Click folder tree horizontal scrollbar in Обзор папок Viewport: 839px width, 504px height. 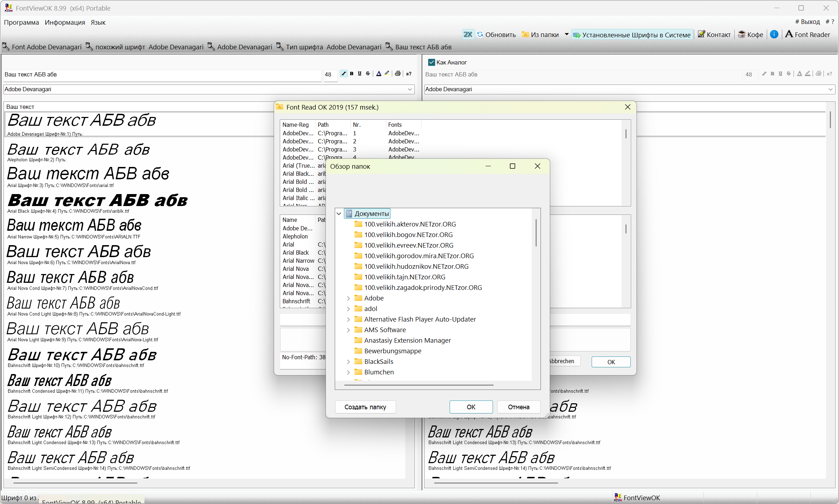(419, 385)
